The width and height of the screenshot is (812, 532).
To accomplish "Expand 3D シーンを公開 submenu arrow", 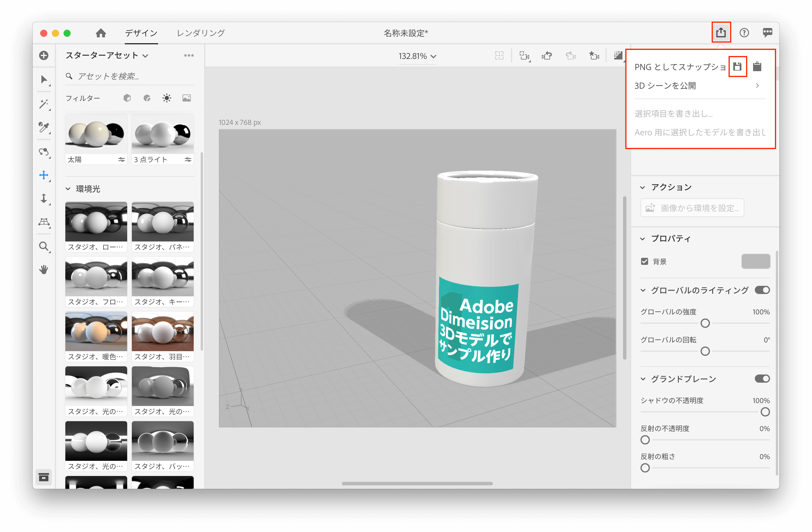I will (757, 85).
